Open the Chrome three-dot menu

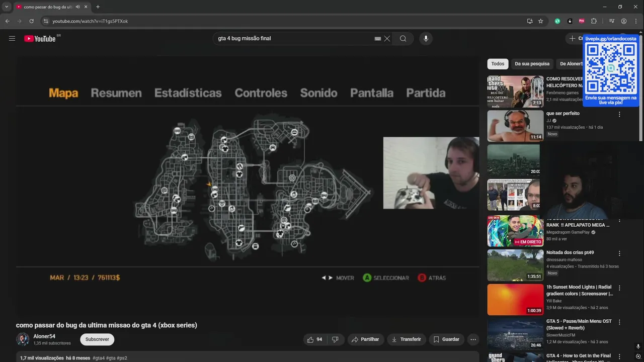636,21
